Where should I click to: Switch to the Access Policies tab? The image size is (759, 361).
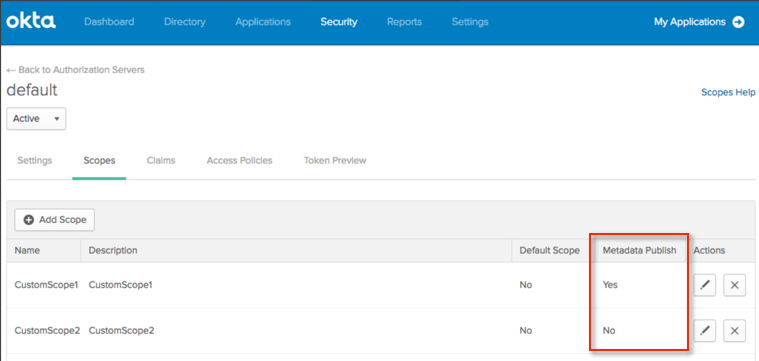239,160
